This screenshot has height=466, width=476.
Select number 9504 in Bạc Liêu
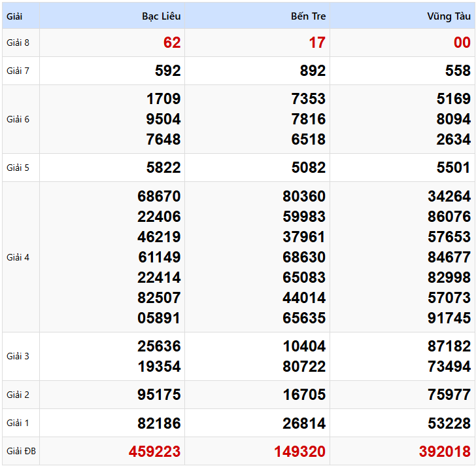[x=163, y=119]
